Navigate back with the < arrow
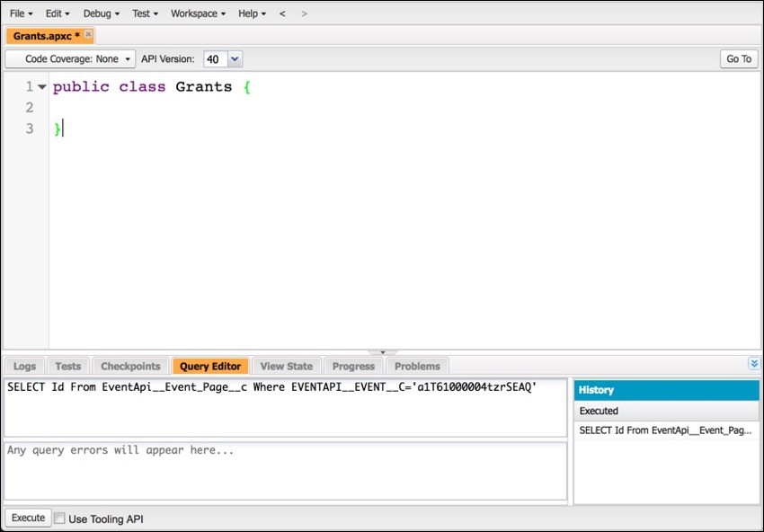The width and height of the screenshot is (764, 532). click(x=282, y=13)
